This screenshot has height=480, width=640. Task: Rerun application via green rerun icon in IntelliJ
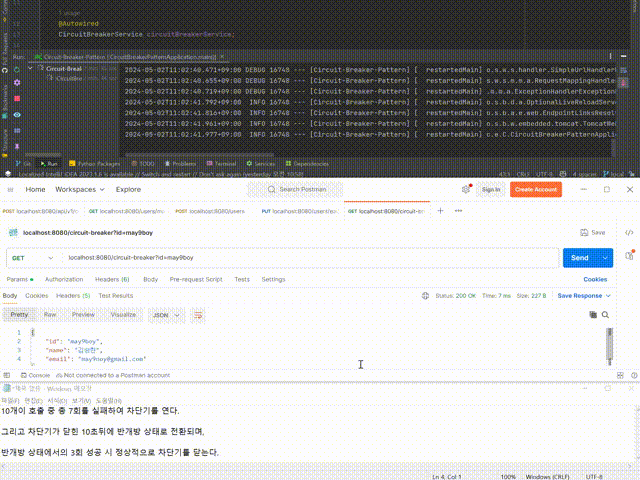(17, 70)
